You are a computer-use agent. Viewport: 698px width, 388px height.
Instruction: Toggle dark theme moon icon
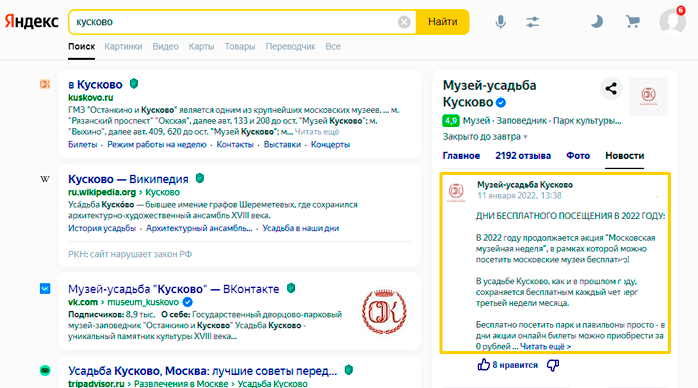coord(597,21)
